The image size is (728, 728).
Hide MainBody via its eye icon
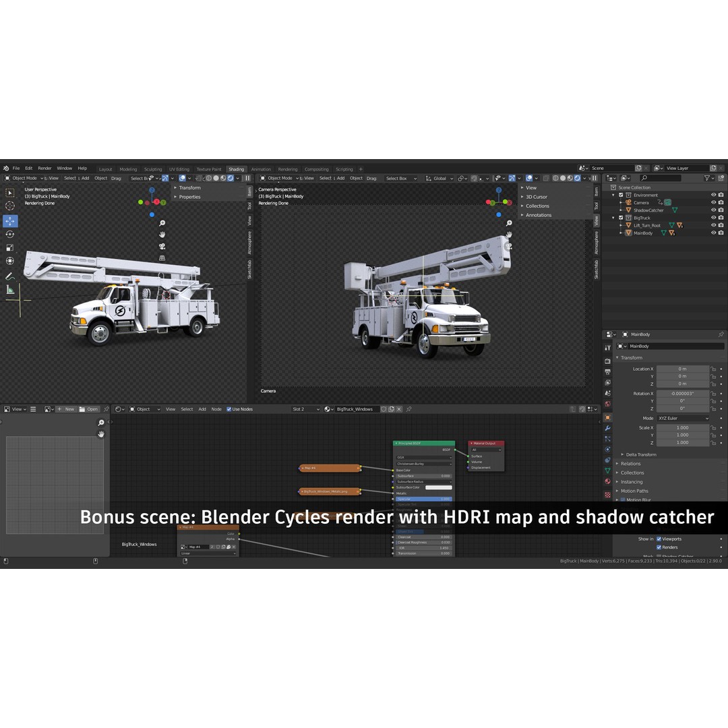click(x=714, y=233)
